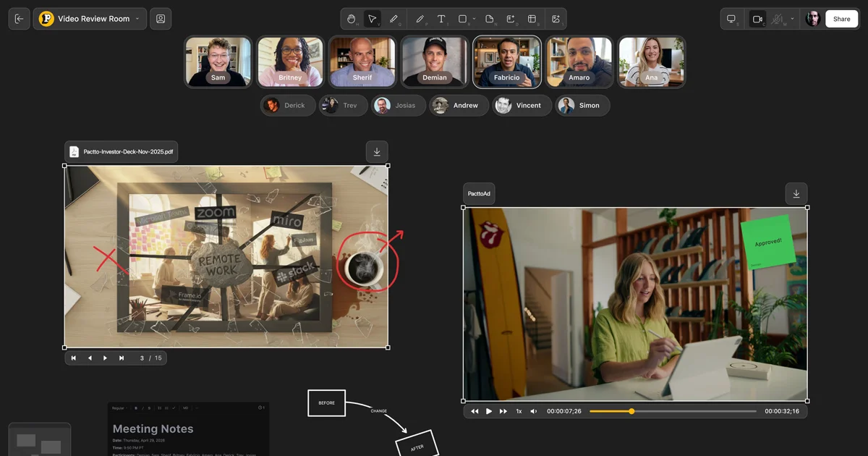
Task: Mute the PacttoAd video volume
Action: click(534, 411)
